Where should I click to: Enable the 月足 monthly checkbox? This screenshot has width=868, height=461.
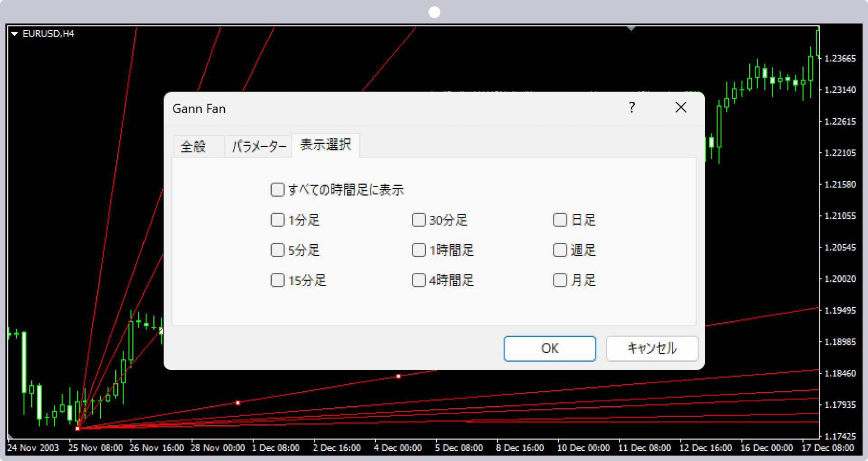click(x=560, y=280)
